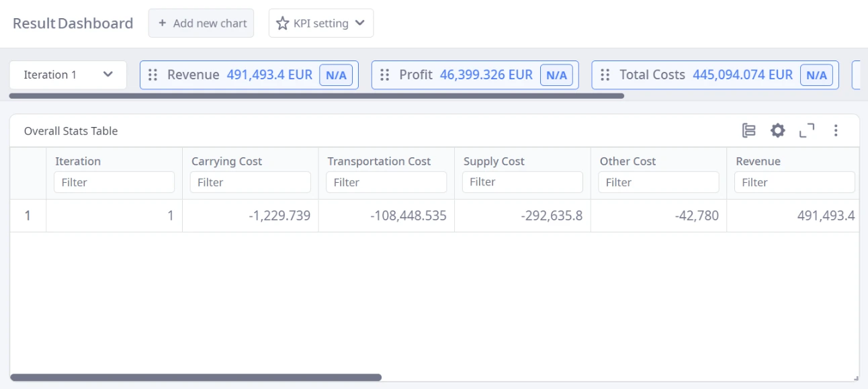This screenshot has width=868, height=389.
Task: Click the Carrying Cost column header
Action: click(x=226, y=161)
